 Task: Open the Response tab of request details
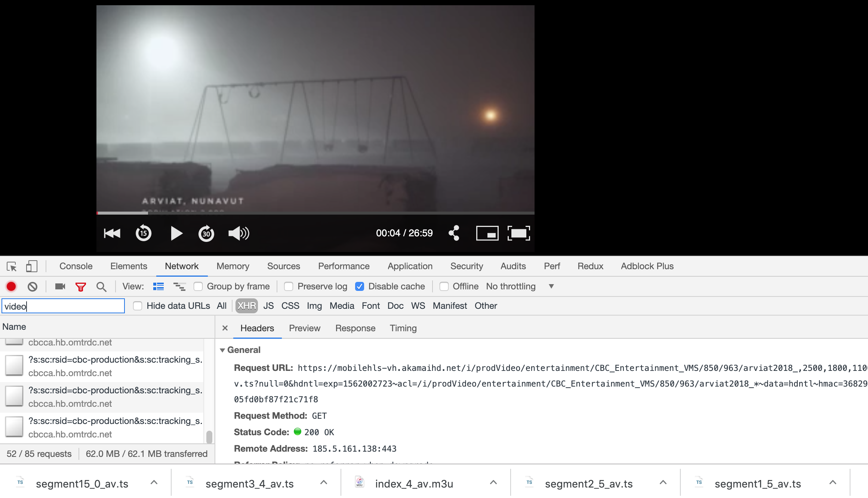pos(355,328)
